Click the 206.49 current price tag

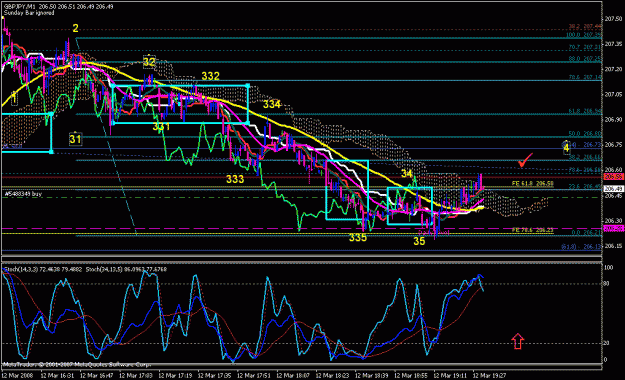click(x=614, y=189)
